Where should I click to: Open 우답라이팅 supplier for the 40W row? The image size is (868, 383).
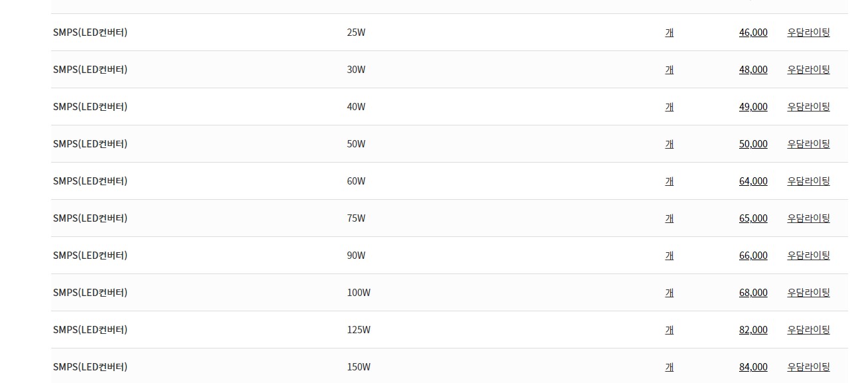pos(808,107)
